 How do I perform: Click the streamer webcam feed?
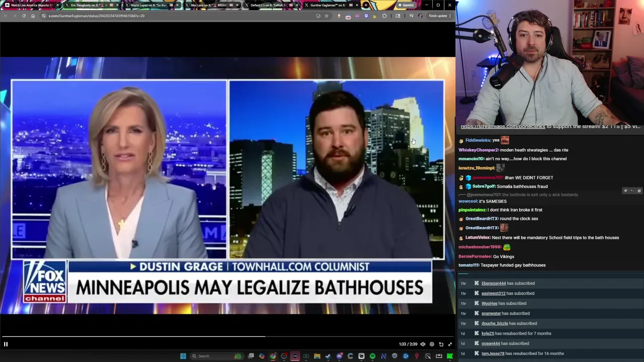[549, 63]
